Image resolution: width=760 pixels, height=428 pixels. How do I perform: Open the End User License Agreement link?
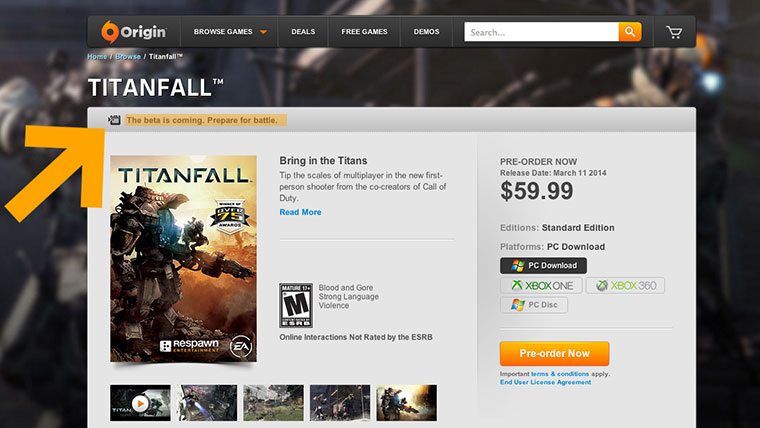pyautogui.click(x=545, y=382)
